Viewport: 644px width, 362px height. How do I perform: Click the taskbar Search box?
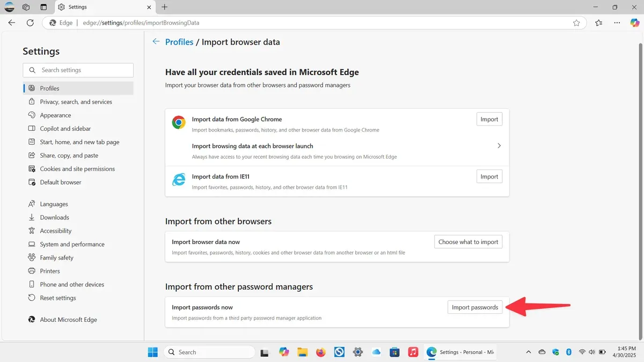209,352
